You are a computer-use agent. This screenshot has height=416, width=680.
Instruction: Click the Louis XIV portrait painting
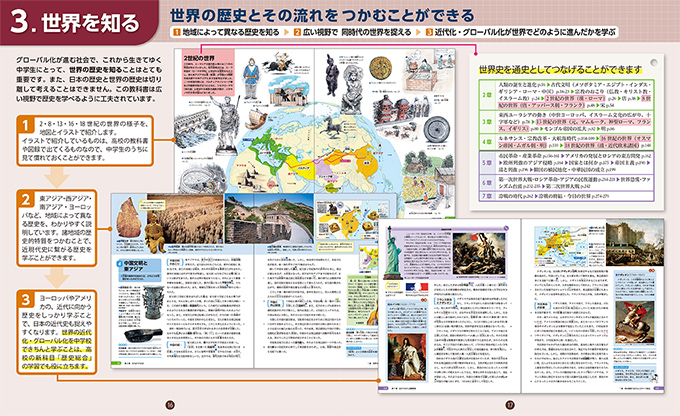(407, 357)
